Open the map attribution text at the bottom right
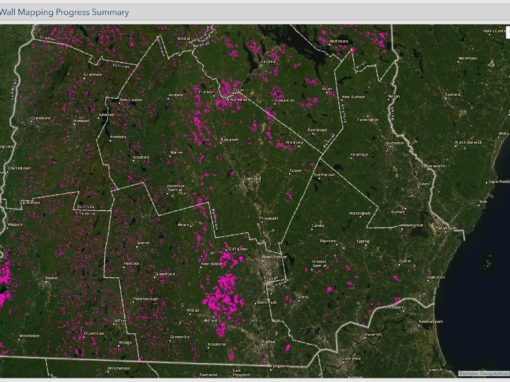This screenshot has width=510, height=382. pyautogui.click(x=483, y=373)
